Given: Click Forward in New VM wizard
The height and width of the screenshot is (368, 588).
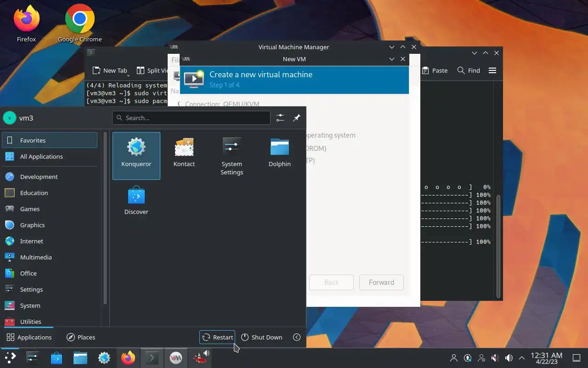Looking at the screenshot, I should click(381, 282).
